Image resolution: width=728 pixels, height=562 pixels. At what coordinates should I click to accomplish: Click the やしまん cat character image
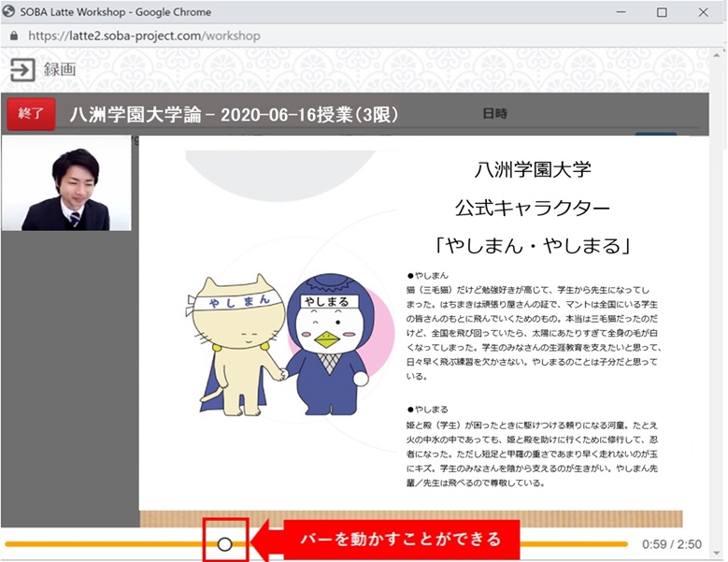coord(236,345)
